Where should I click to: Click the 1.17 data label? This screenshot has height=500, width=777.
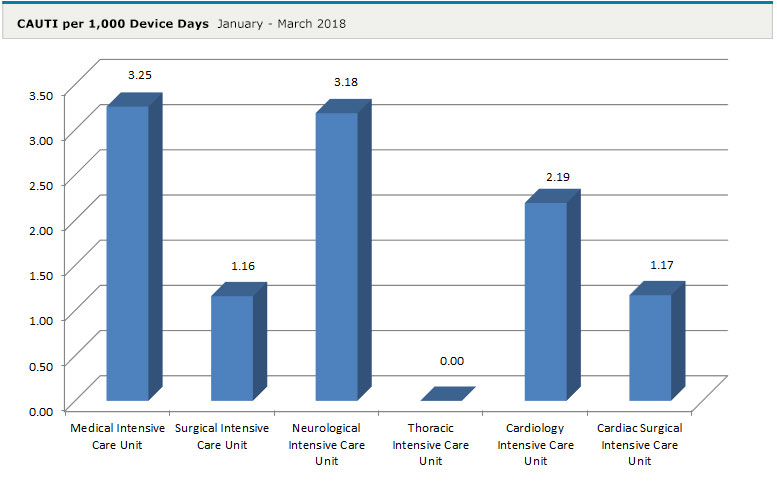661,265
